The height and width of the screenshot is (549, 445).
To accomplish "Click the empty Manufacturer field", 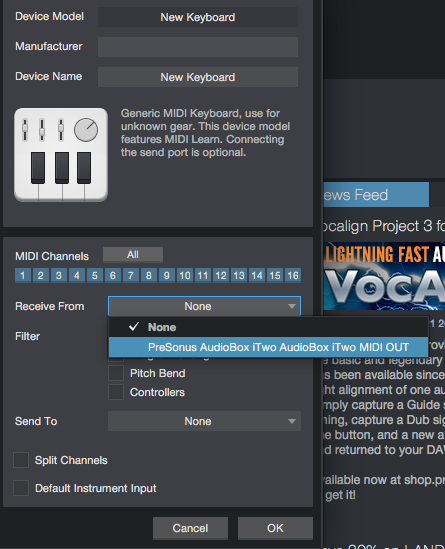I will tap(198, 47).
